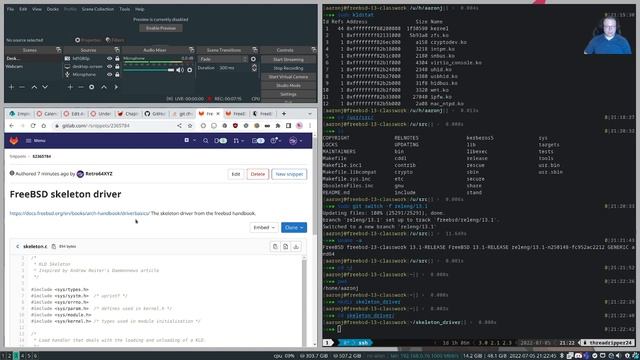Open GitLab Menu hamburger

(36, 140)
